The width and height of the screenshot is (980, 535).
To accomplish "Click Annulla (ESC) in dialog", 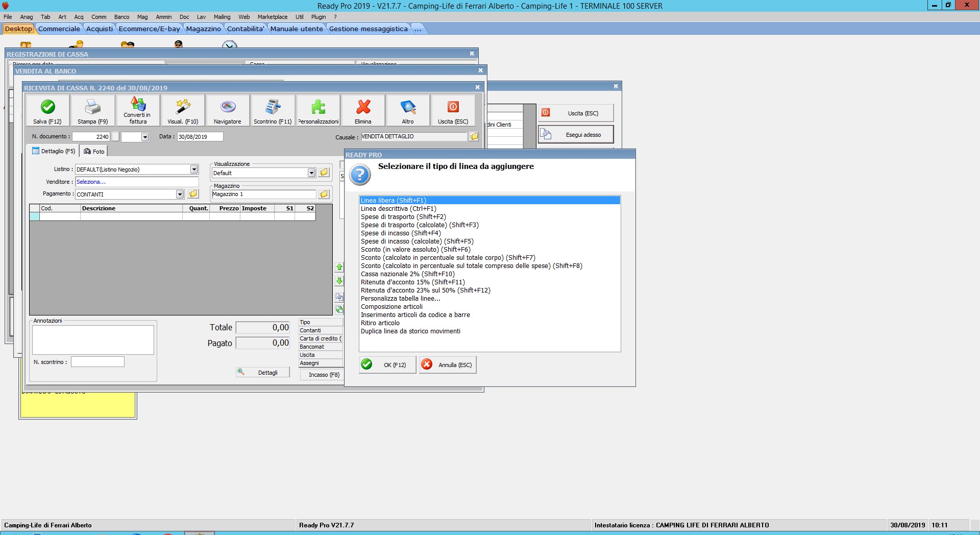I will click(x=448, y=364).
